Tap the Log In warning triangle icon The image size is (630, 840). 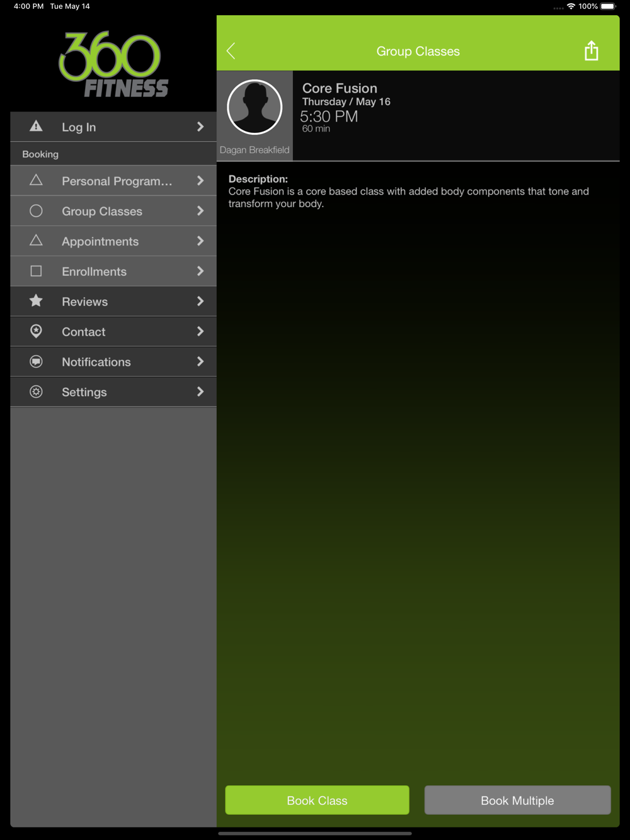coord(37,126)
